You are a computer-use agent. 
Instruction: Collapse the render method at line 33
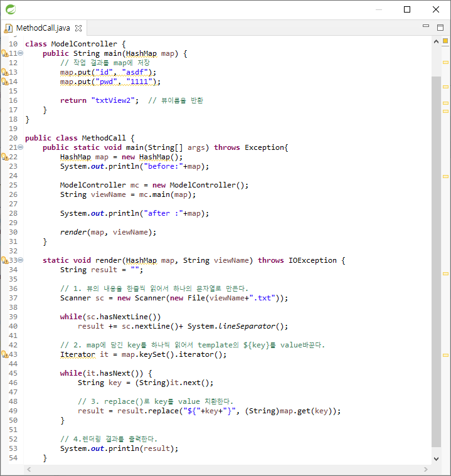(20, 260)
